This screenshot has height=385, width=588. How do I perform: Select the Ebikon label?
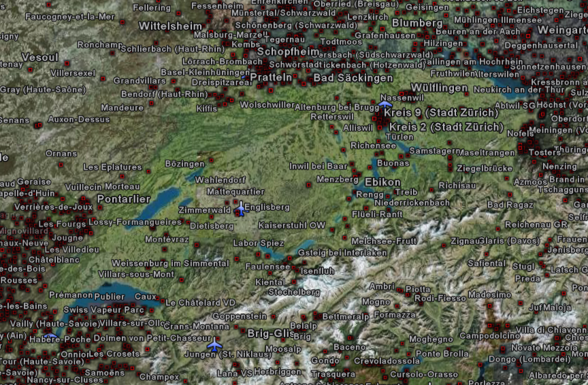click(382, 182)
